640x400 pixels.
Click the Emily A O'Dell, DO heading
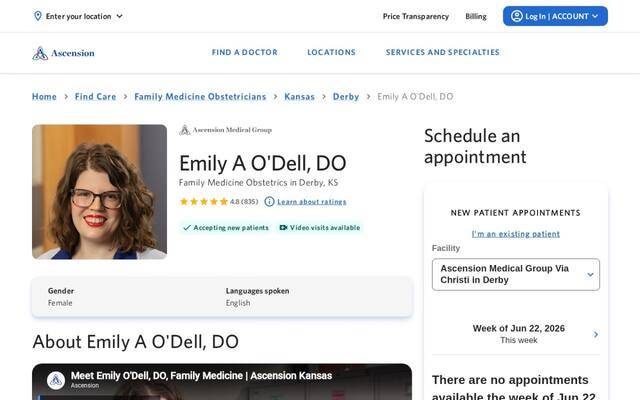point(262,163)
